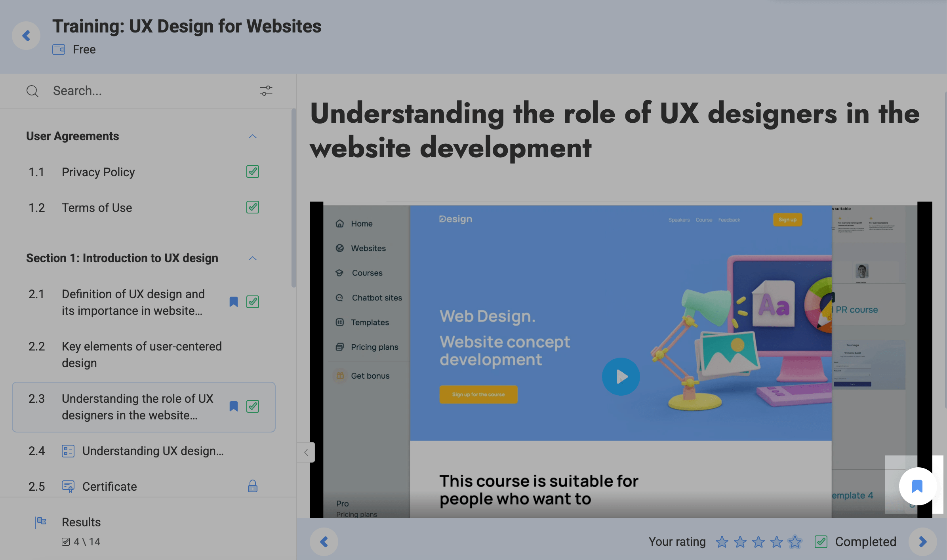947x560 pixels.
Task: Click the back arrow beside training title
Action: [x=26, y=36]
